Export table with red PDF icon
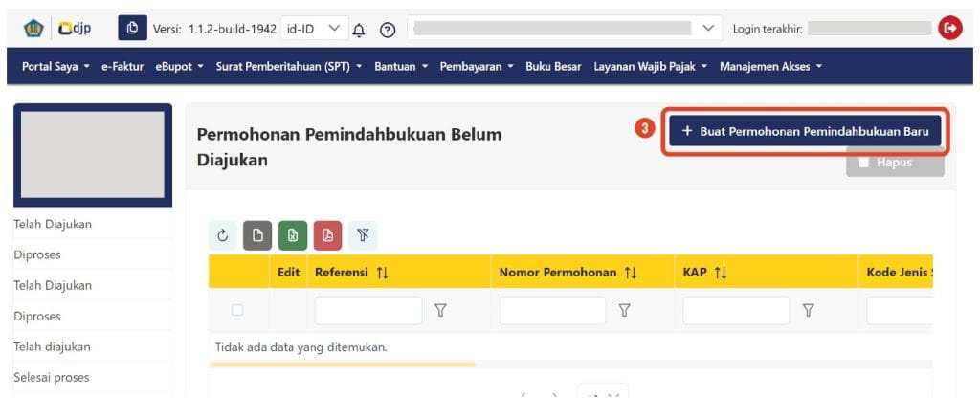 pyautogui.click(x=328, y=236)
